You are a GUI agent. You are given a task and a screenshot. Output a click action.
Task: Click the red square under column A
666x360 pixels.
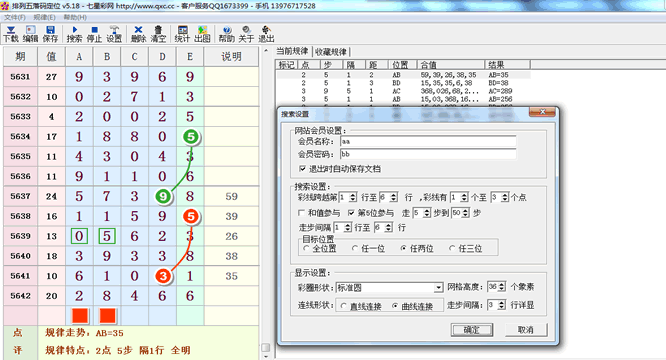[80, 316]
